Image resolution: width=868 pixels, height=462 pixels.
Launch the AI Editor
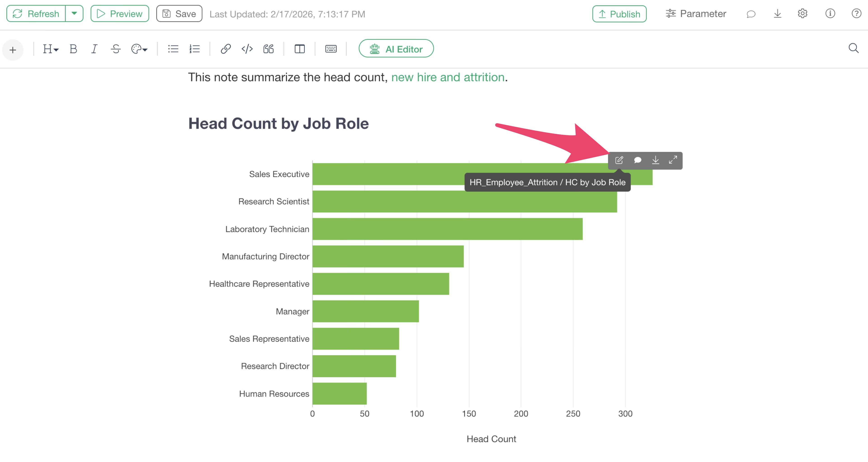pos(396,49)
